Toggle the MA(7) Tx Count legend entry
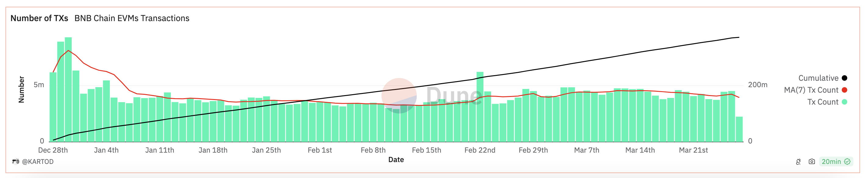Screen dimensions: 868x178 [816, 90]
